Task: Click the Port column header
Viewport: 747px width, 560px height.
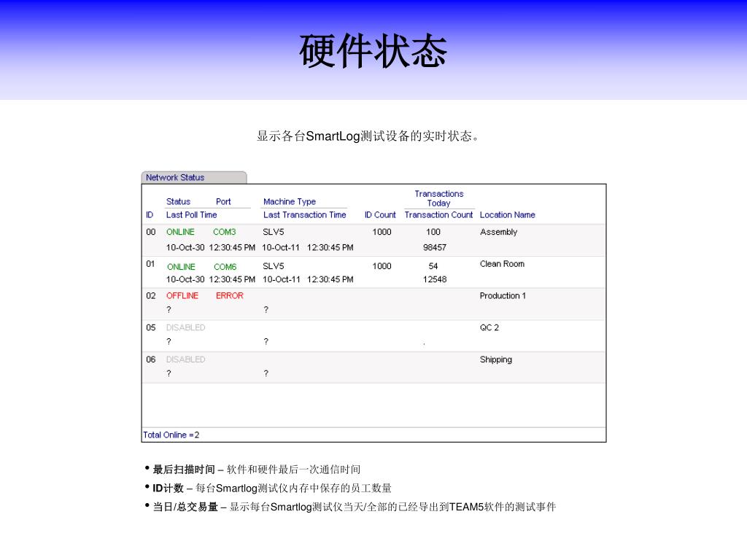Action: tap(223, 201)
